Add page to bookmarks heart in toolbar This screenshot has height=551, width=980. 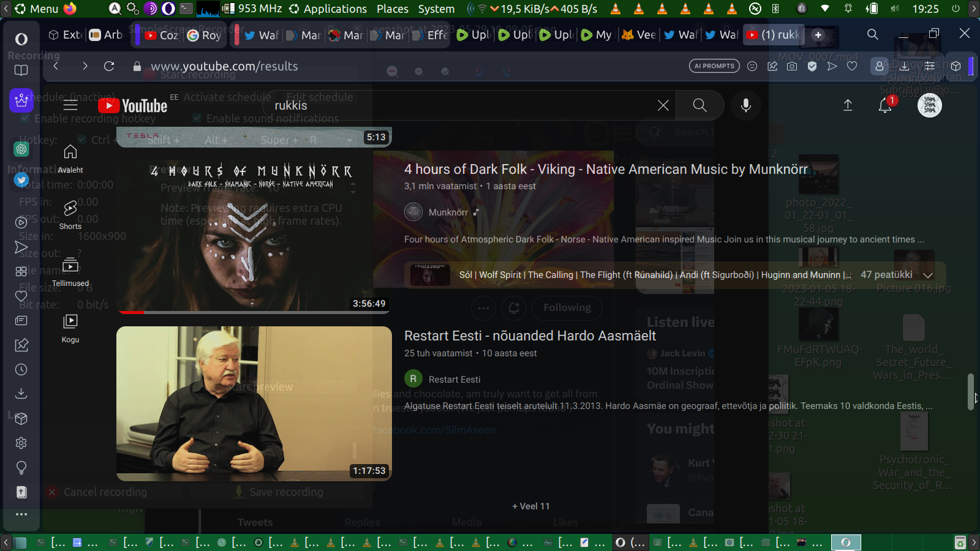coord(852,66)
